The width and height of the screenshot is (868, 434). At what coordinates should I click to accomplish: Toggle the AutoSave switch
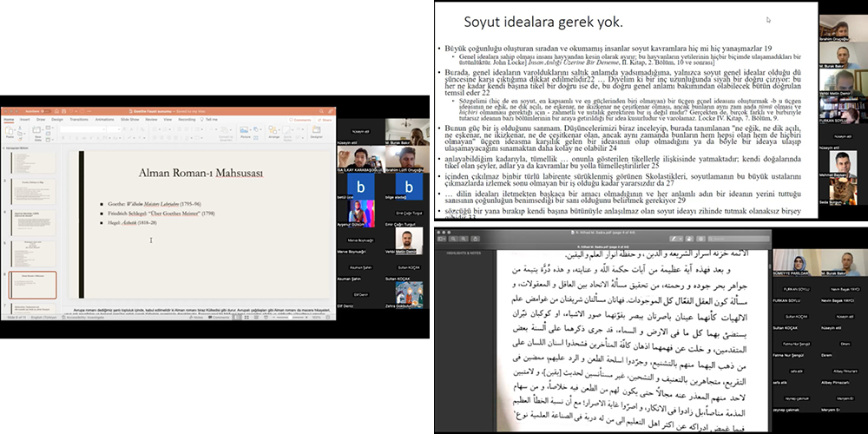[47, 111]
